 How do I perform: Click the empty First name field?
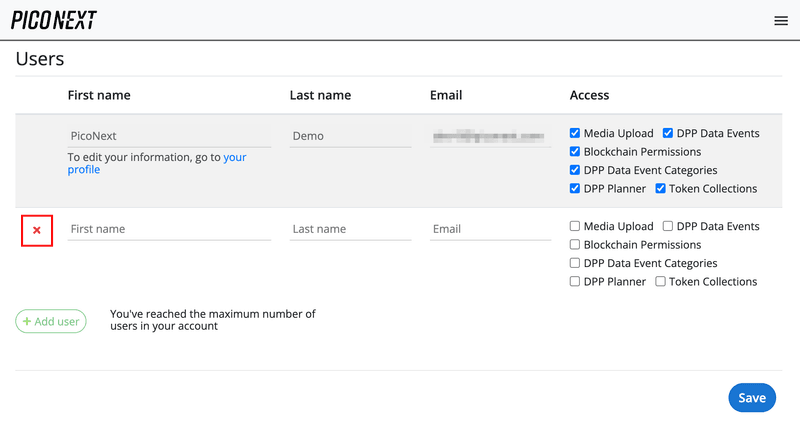pyautogui.click(x=169, y=229)
